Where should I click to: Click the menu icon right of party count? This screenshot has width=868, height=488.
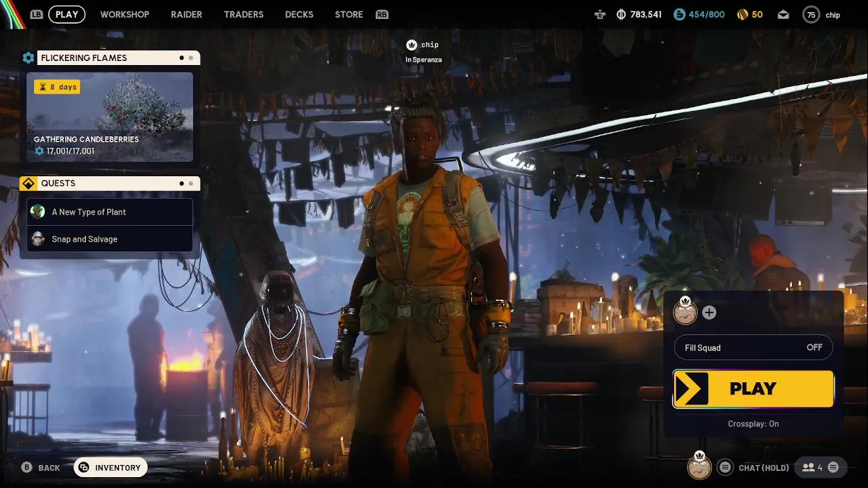coord(833,467)
